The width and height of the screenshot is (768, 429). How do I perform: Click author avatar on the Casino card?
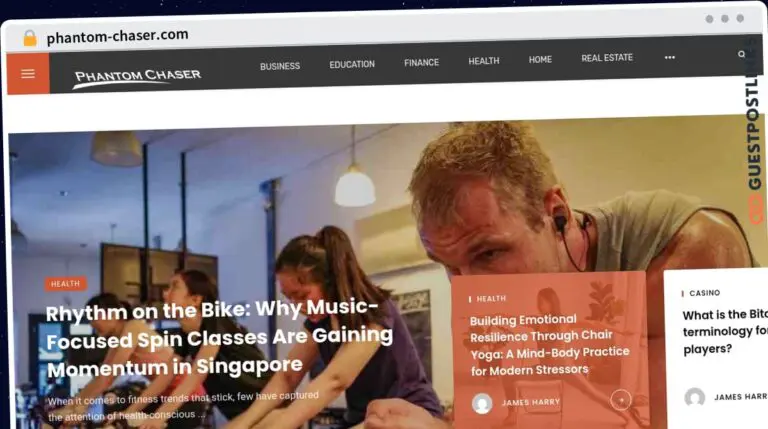[x=695, y=397]
